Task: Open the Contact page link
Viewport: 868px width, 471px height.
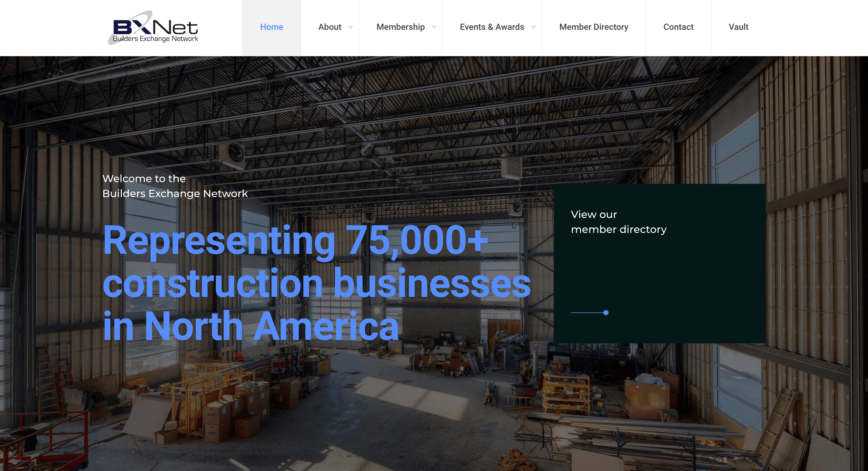Action: coord(678,27)
